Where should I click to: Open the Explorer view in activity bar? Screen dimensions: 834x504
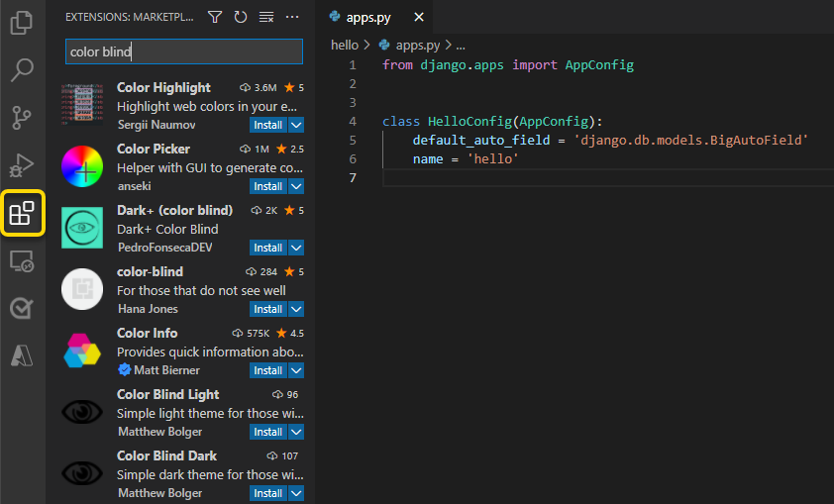[x=22, y=23]
